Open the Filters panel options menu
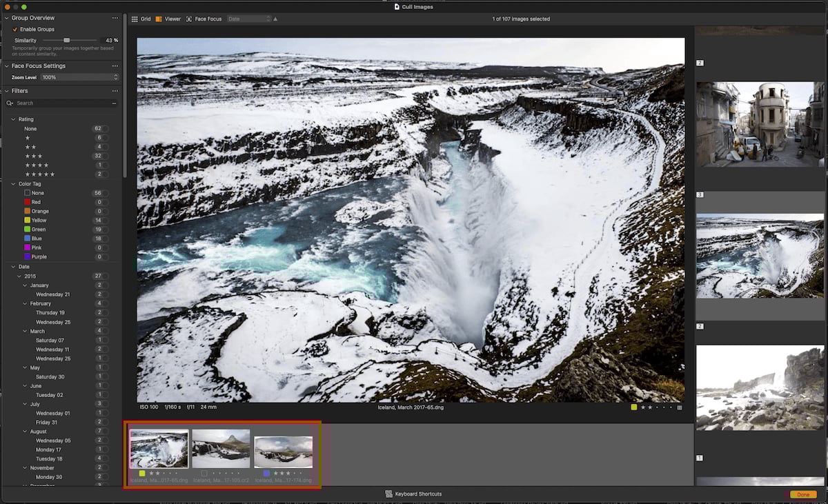 point(115,90)
